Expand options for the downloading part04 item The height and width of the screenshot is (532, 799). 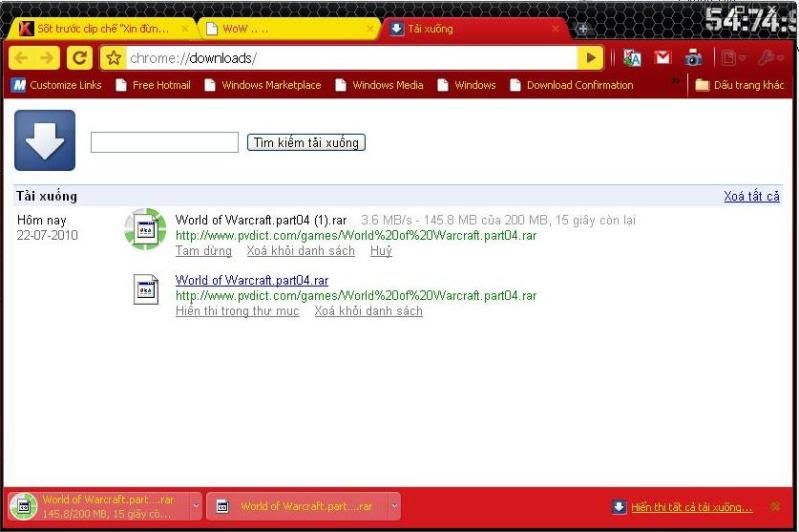[195, 506]
